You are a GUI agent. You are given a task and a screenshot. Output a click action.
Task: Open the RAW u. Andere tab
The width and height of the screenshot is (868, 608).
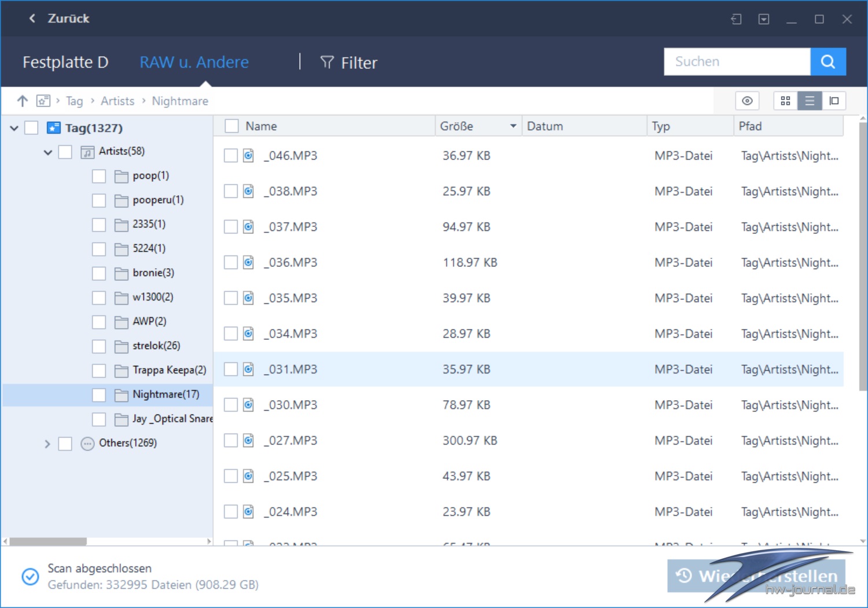point(194,63)
